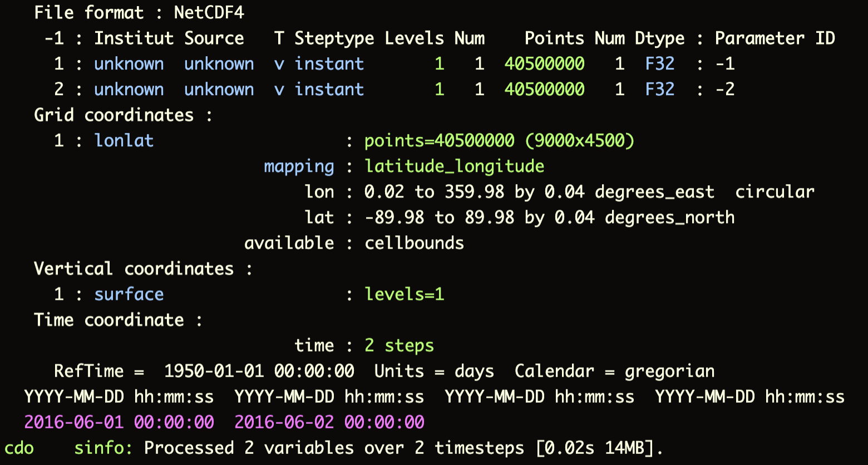This screenshot has height=465, width=868.
Task: Click the 'Steptype' column header
Action: 334,38
